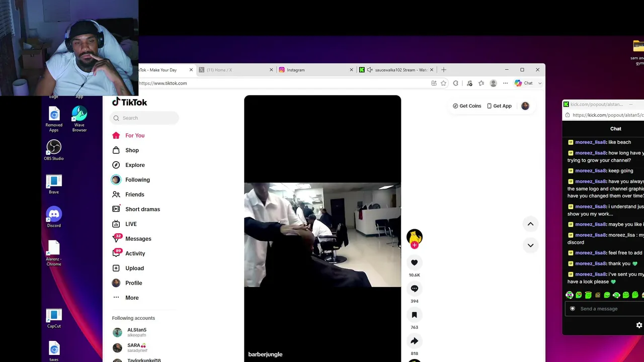Share the video with arrow icon

point(414,341)
